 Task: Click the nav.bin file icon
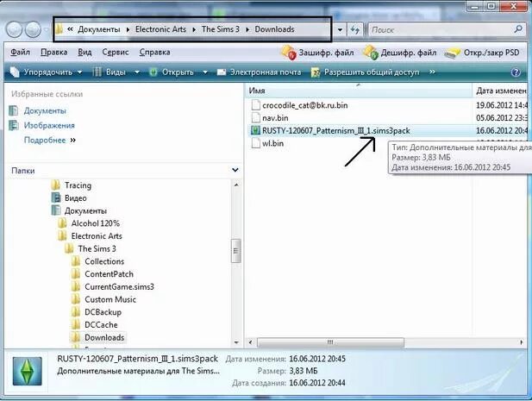click(x=255, y=118)
